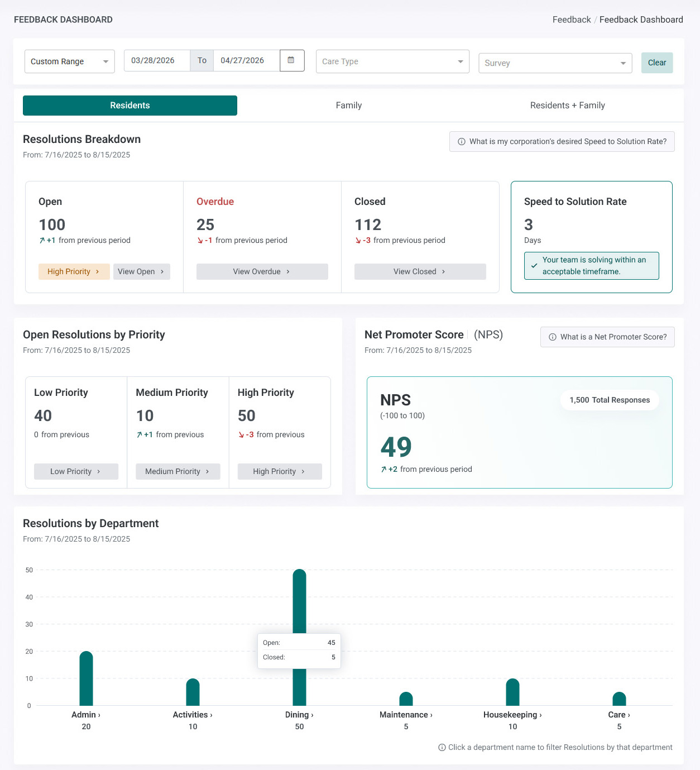Click View Overdue button
700x770 pixels.
pos(262,271)
